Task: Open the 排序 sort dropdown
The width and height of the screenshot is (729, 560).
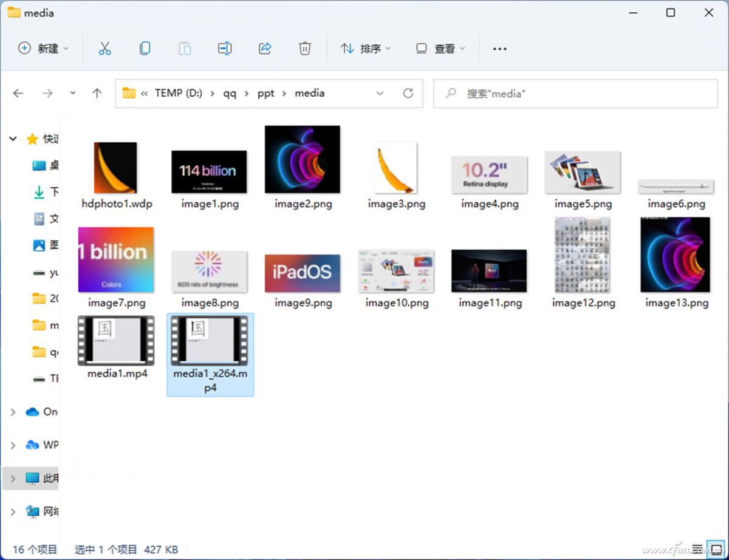Action: click(366, 48)
